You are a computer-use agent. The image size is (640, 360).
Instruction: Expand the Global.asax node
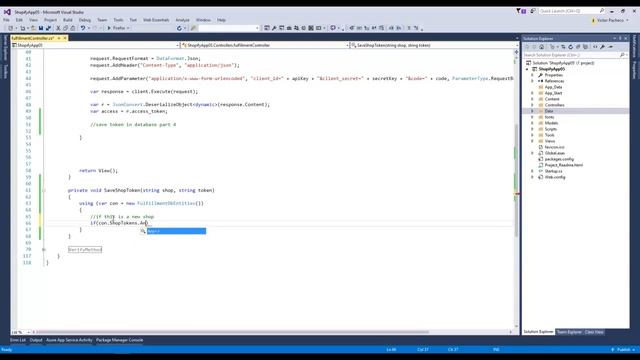532,153
